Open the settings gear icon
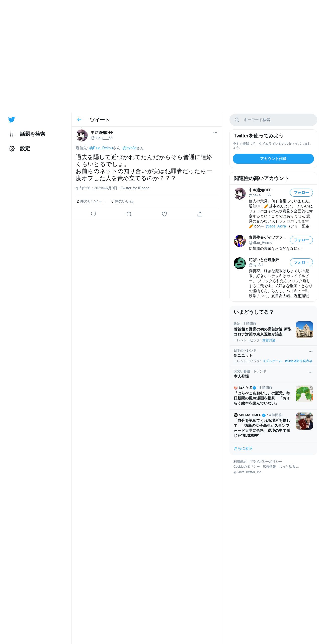322x644 pixels. point(12,148)
